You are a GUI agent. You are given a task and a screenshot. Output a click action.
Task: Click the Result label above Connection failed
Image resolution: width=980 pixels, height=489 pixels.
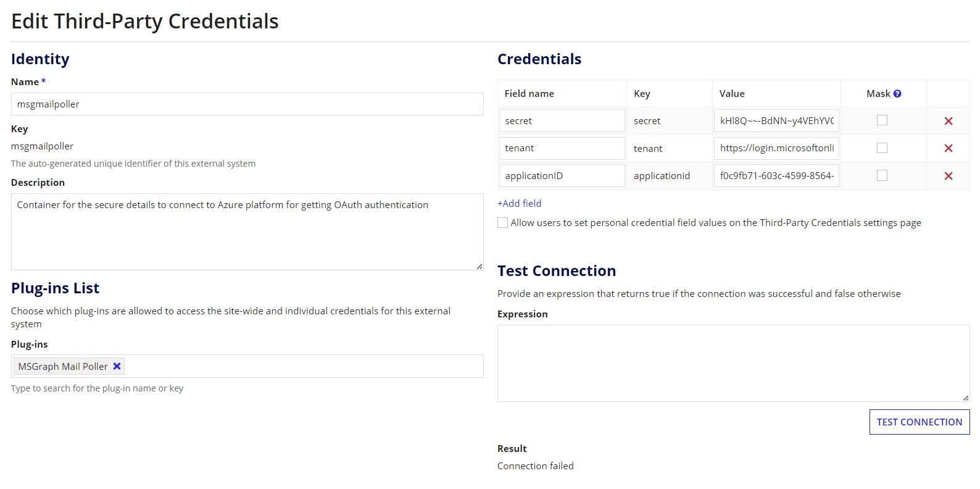[512, 449]
